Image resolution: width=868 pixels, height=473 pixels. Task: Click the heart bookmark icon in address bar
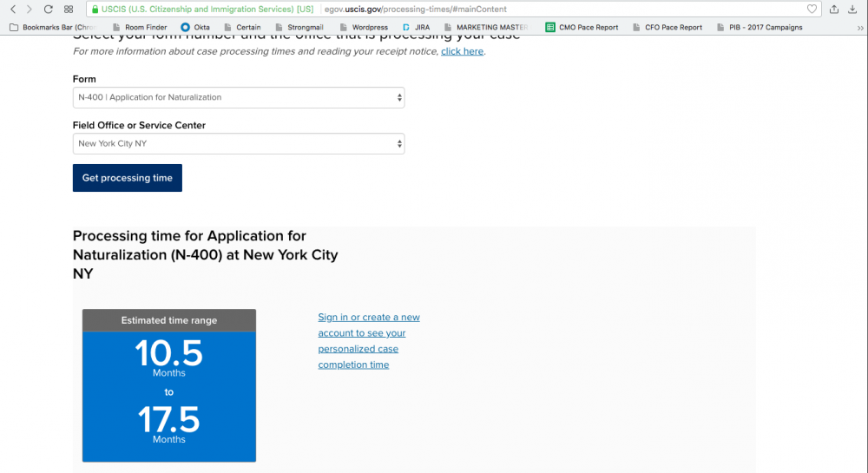(x=812, y=10)
